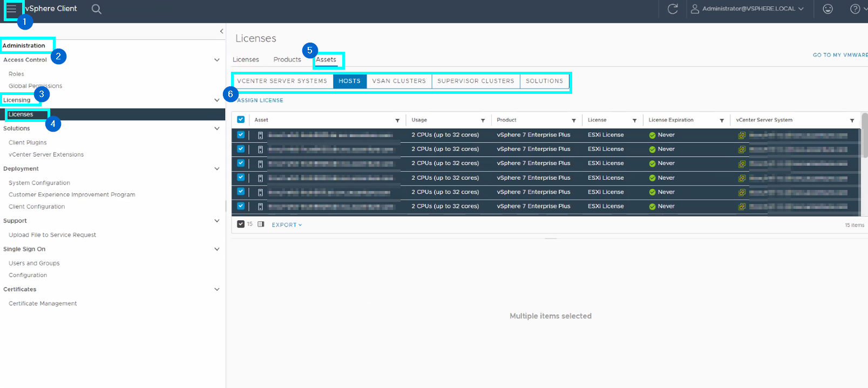
Task: Open Users and Groups
Action: pos(34,263)
